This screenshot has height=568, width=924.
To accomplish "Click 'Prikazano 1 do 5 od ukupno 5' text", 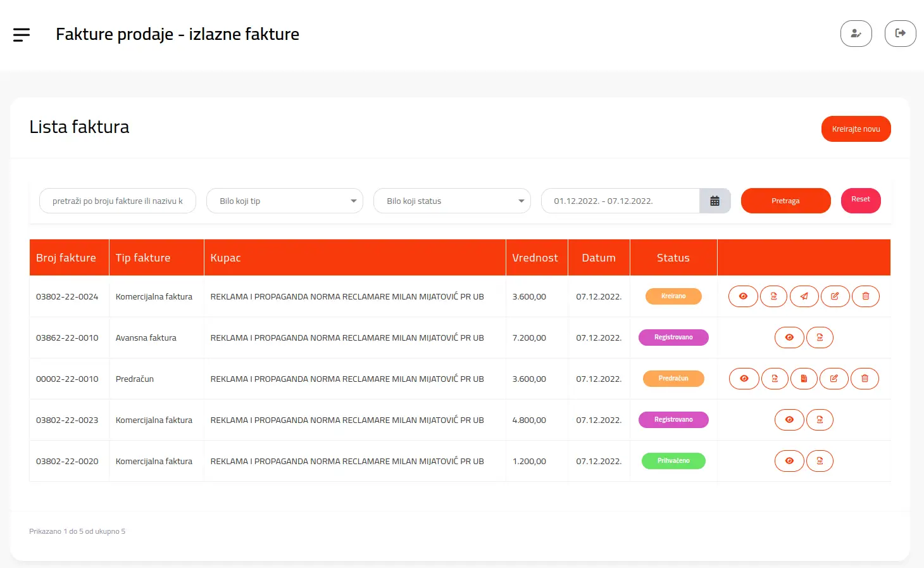I will click(x=77, y=531).
